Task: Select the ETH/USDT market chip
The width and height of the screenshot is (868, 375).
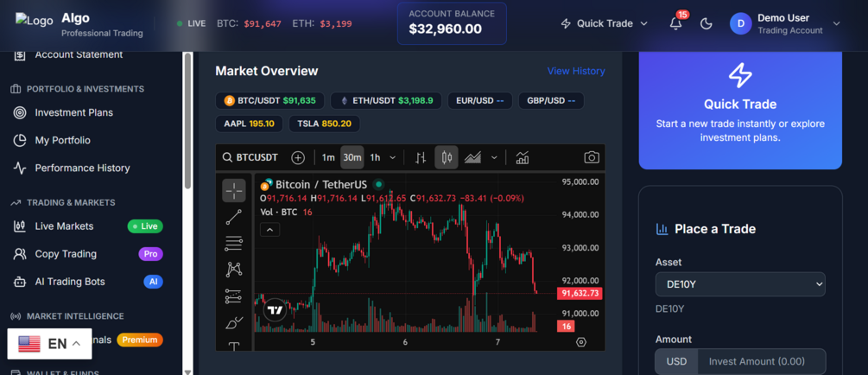Action: click(x=386, y=101)
